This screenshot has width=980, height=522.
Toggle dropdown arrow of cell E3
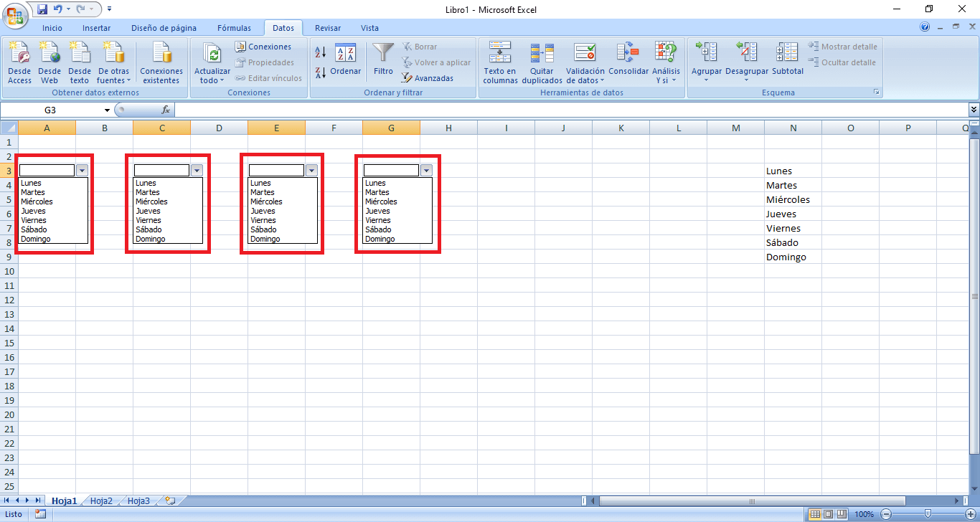pos(311,171)
